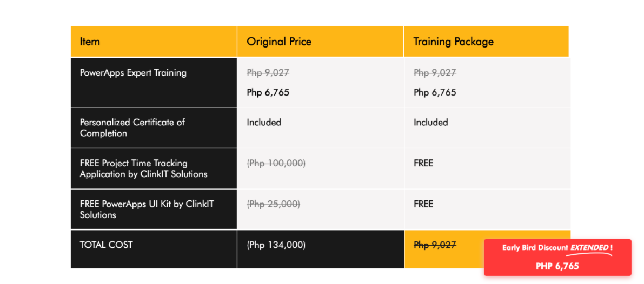Viewport: 644px width, 284px height.
Task: Select Personalized Certificate of Completion label
Action: pyautogui.click(x=132, y=128)
